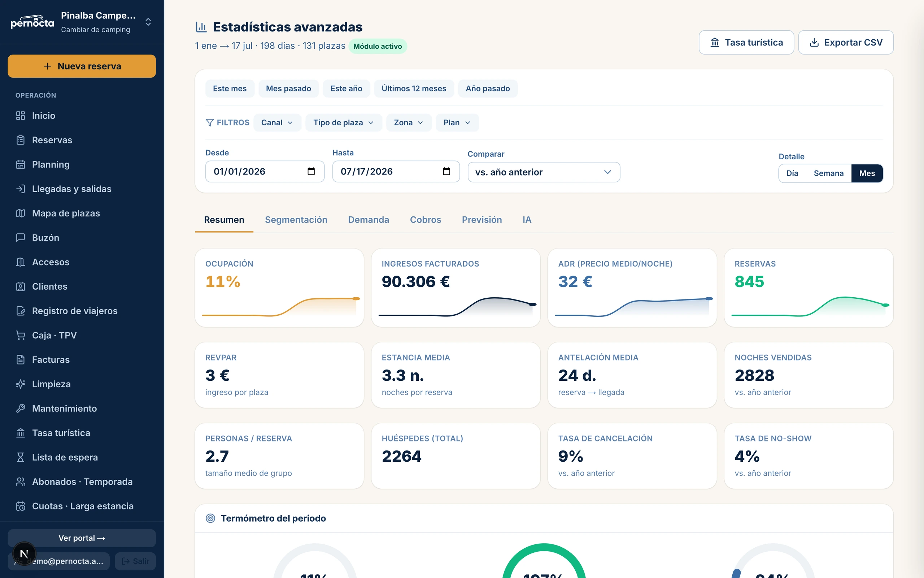Screen dimensions: 924x578
Task: Click the Llegadas y salidas arrow icon
Action: (21, 189)
